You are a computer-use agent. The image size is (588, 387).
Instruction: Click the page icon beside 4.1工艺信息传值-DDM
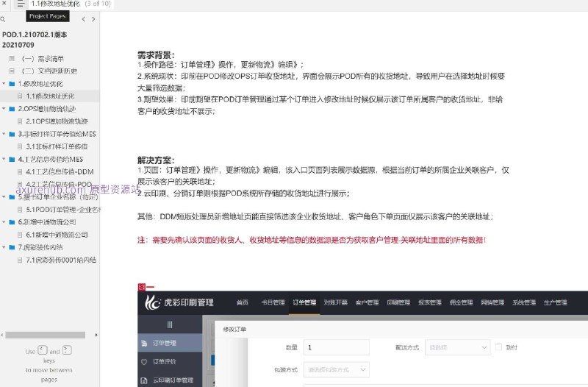click(x=20, y=171)
